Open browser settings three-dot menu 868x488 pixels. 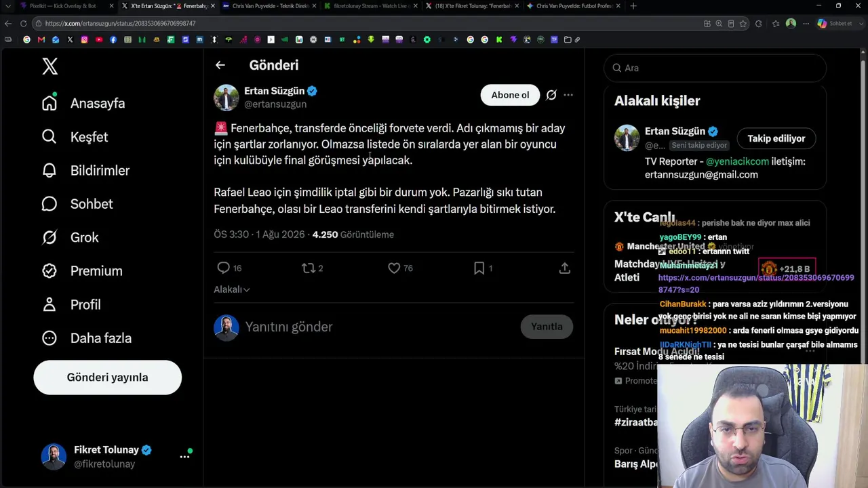(x=806, y=24)
